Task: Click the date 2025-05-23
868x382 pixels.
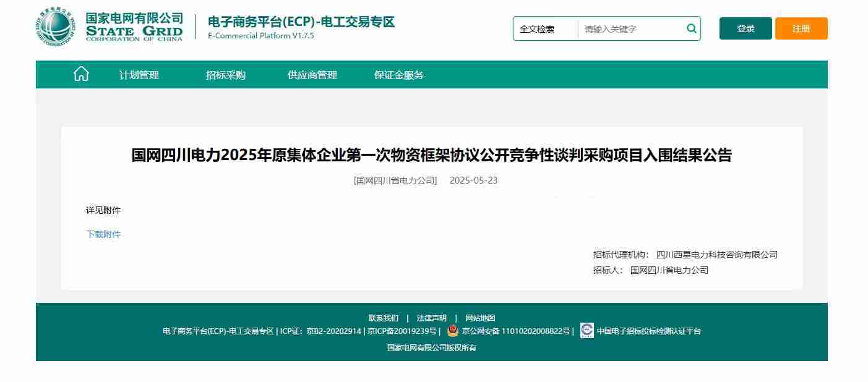Action: [473, 180]
